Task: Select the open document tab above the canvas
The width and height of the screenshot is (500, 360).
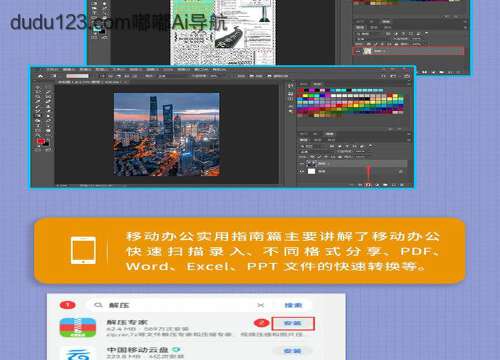Action: point(89,82)
